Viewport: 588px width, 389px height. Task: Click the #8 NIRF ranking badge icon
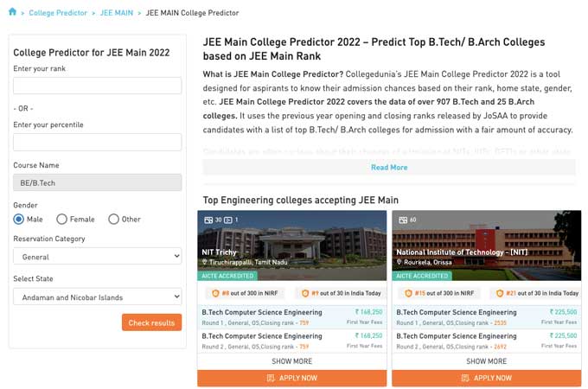[215, 293]
